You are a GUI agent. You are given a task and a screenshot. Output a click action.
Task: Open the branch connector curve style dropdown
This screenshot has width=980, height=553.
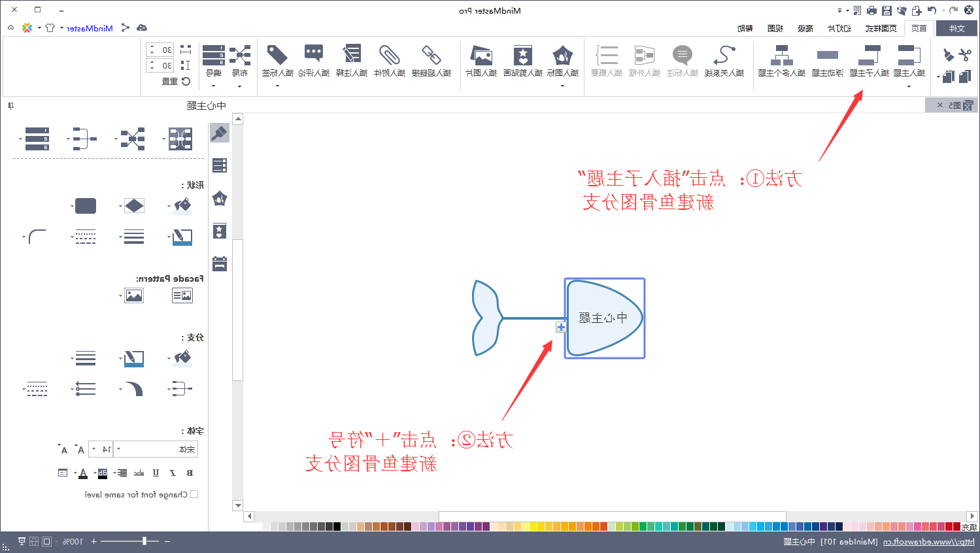pos(121,390)
